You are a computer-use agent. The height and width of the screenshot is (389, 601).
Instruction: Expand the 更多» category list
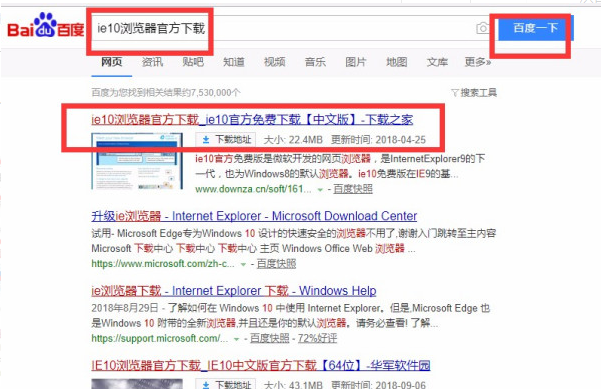pos(478,62)
